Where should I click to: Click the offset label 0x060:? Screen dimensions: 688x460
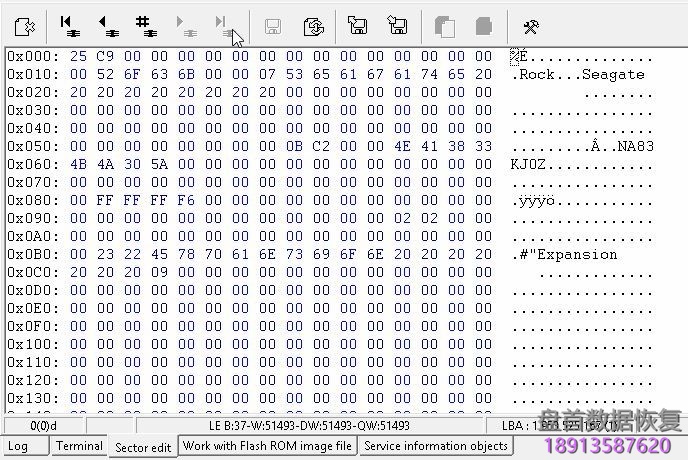[x=33, y=164]
